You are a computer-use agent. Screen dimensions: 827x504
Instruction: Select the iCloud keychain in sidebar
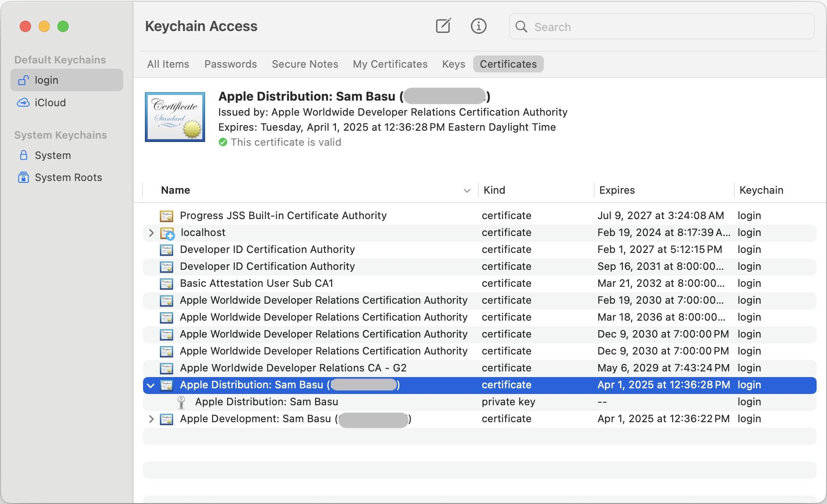click(x=67, y=102)
